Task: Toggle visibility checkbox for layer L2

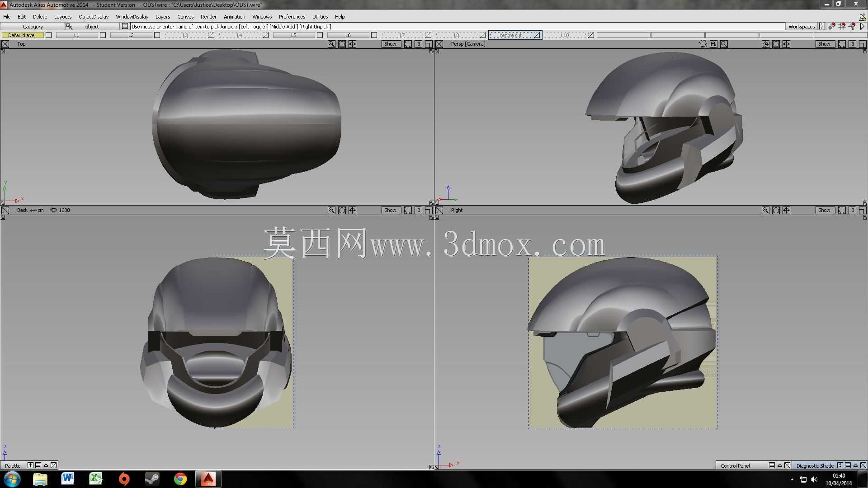Action: (x=157, y=35)
